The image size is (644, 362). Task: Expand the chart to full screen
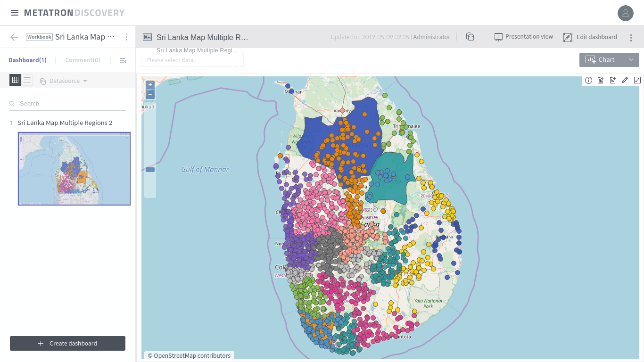click(637, 80)
